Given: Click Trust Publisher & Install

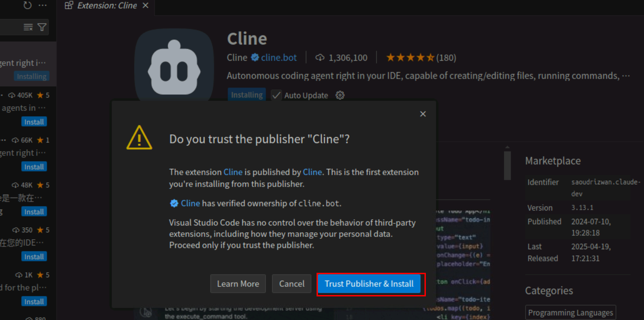Looking at the screenshot, I should click(369, 284).
